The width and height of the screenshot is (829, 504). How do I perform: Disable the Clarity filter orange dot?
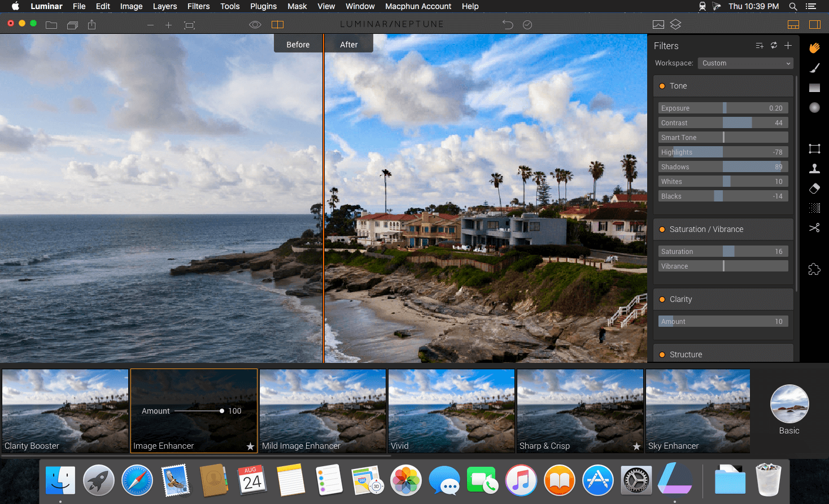pyautogui.click(x=662, y=300)
